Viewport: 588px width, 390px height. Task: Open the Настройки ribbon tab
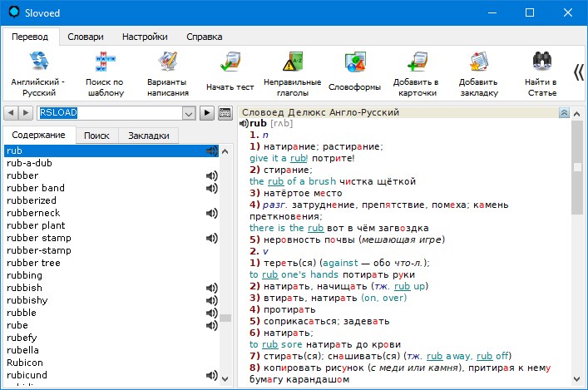[145, 37]
